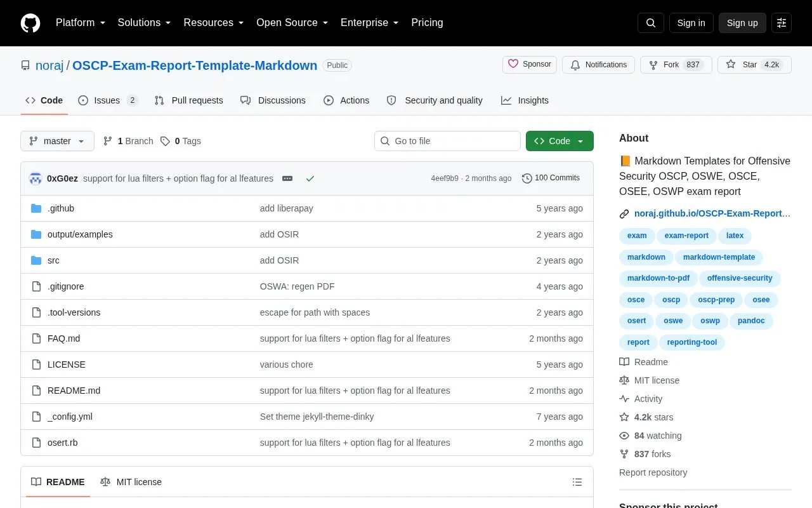Click the markdown-to-pdf topic tag
Viewport: 812px width, 508px height.
click(x=658, y=278)
